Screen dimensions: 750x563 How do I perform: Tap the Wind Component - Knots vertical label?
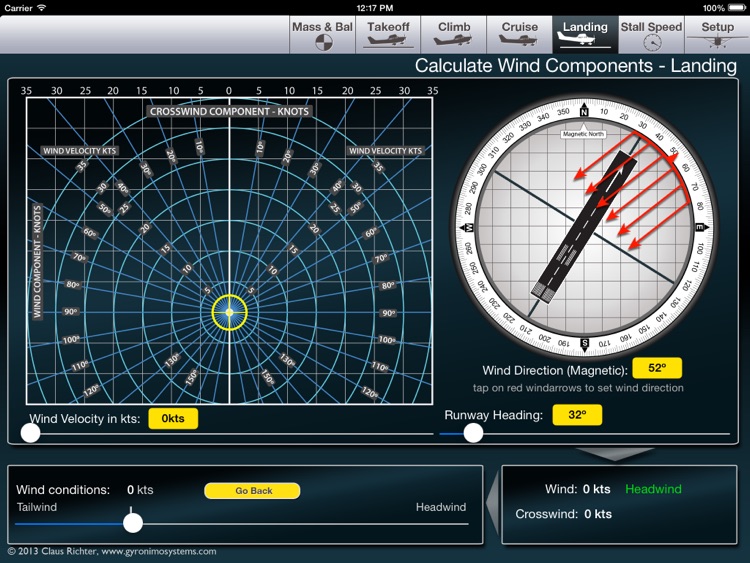click(x=37, y=262)
